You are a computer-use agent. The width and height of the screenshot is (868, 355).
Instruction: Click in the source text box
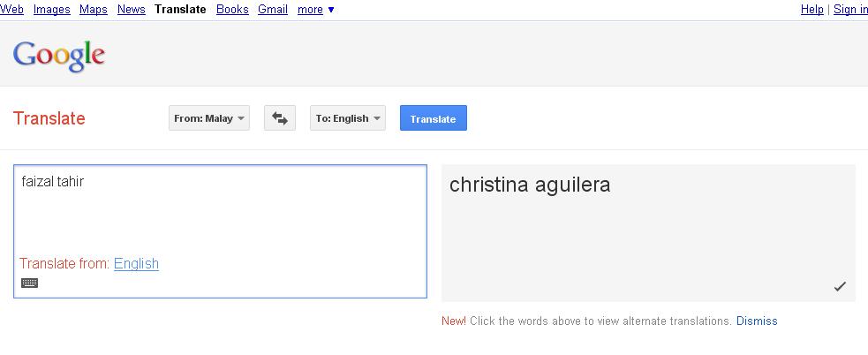pyautogui.click(x=221, y=231)
